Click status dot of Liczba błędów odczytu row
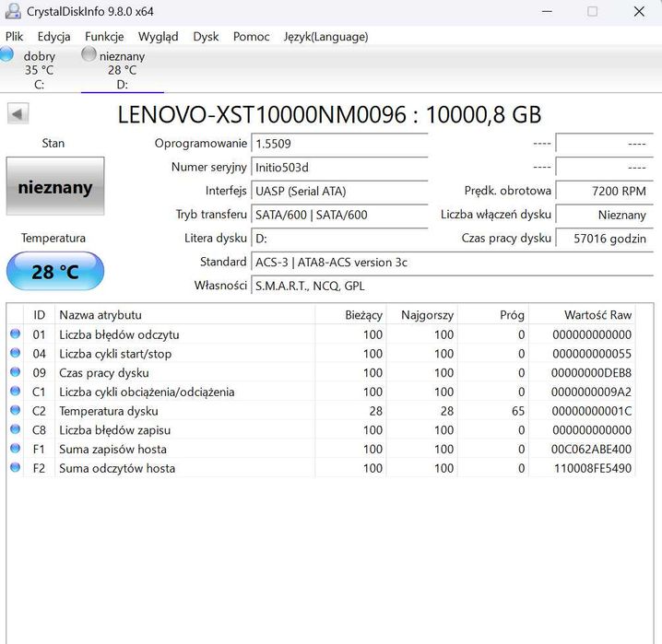The image size is (662, 644). 15,334
